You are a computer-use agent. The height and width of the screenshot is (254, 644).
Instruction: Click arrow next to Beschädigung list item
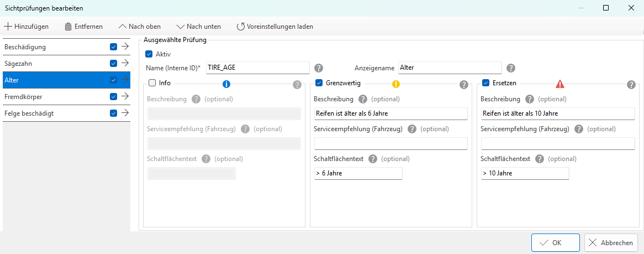pyautogui.click(x=125, y=47)
